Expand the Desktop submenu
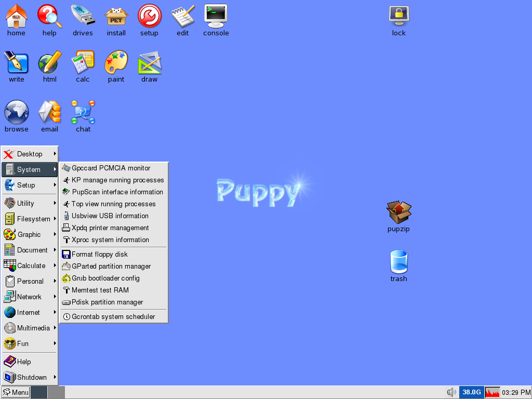 [x=30, y=154]
